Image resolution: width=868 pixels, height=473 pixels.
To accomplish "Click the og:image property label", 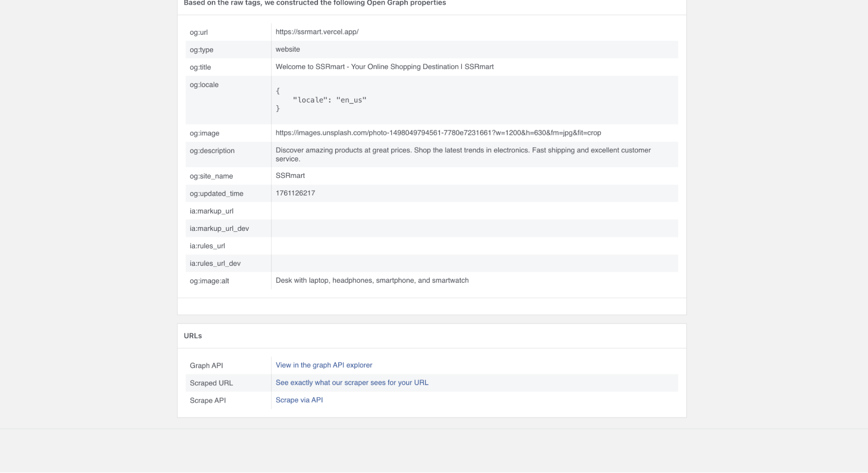I will click(x=204, y=133).
